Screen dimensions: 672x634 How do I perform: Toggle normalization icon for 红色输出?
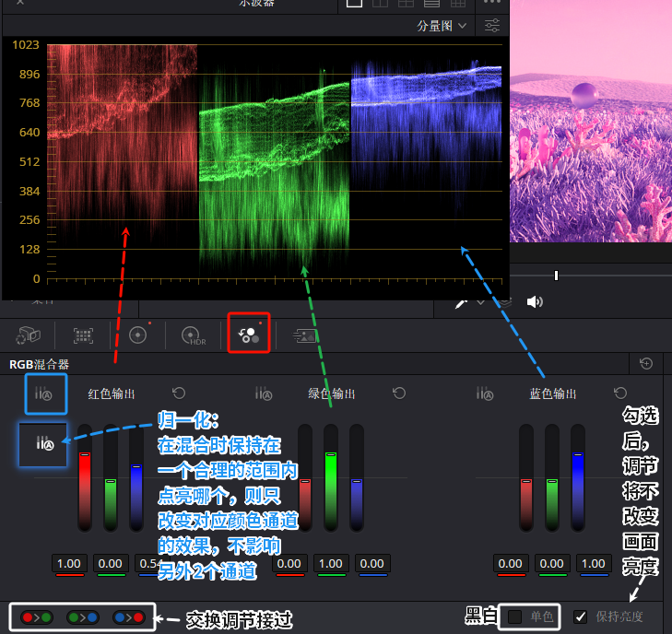[42, 393]
